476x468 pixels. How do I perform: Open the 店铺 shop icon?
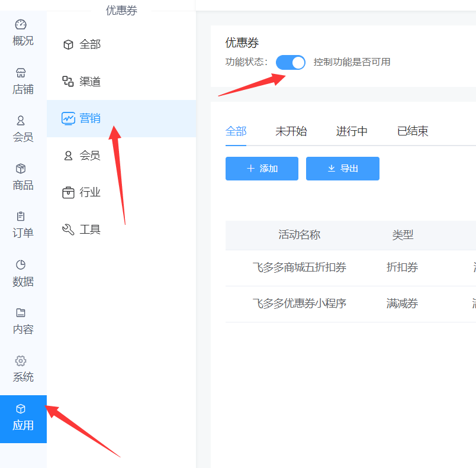pyautogui.click(x=21, y=73)
